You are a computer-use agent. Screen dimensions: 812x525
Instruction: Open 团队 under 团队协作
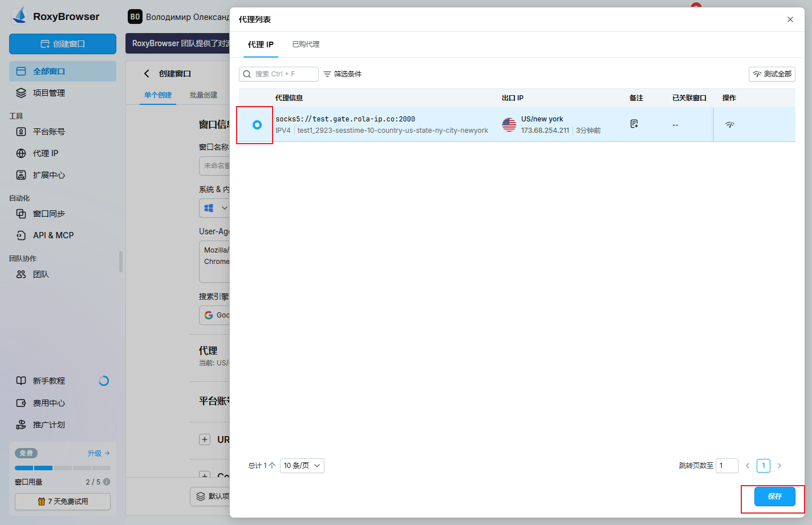62,274
